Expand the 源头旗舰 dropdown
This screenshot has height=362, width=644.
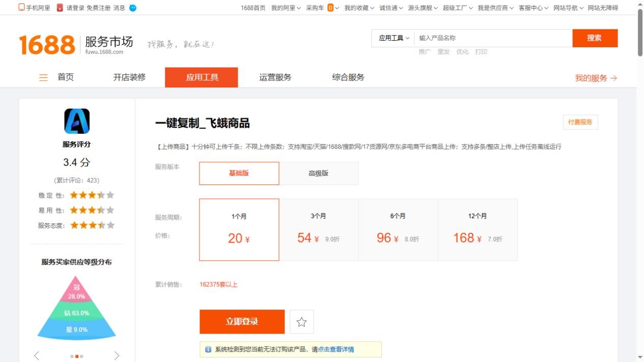[423, 8]
